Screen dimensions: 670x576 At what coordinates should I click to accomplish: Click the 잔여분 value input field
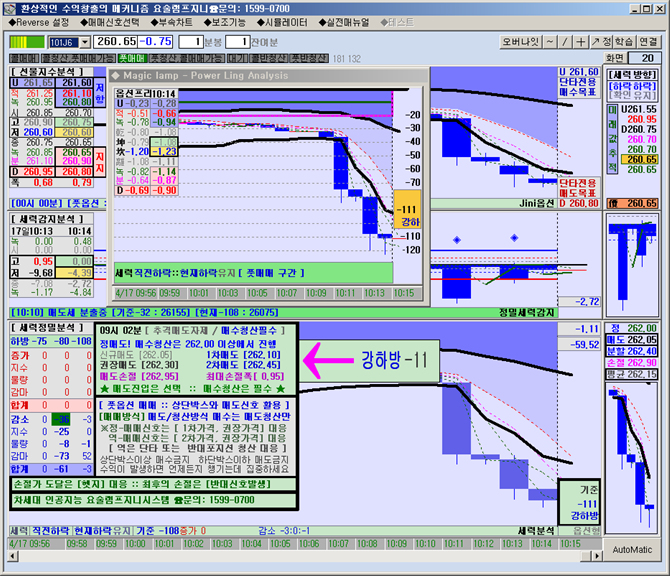click(x=238, y=42)
